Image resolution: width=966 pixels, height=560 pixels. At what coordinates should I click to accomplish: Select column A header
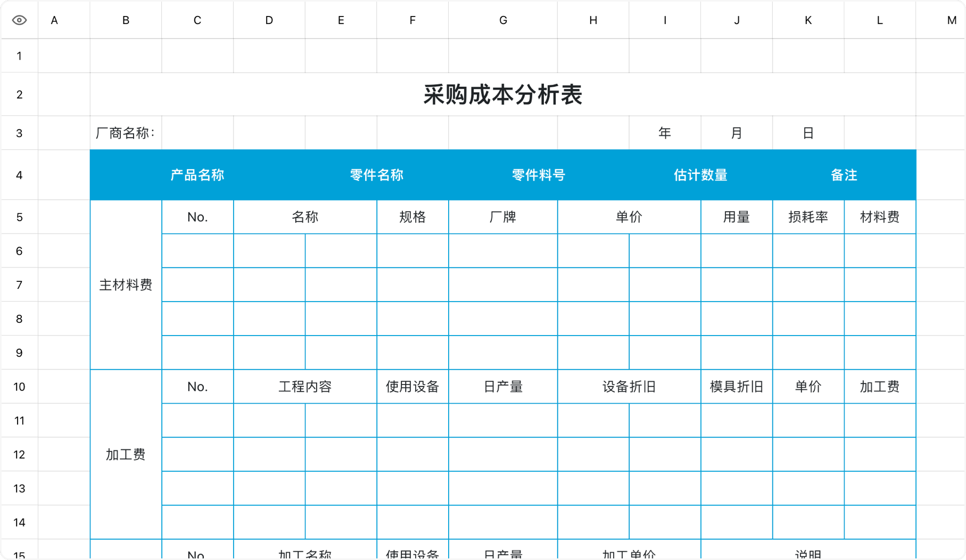(64, 20)
